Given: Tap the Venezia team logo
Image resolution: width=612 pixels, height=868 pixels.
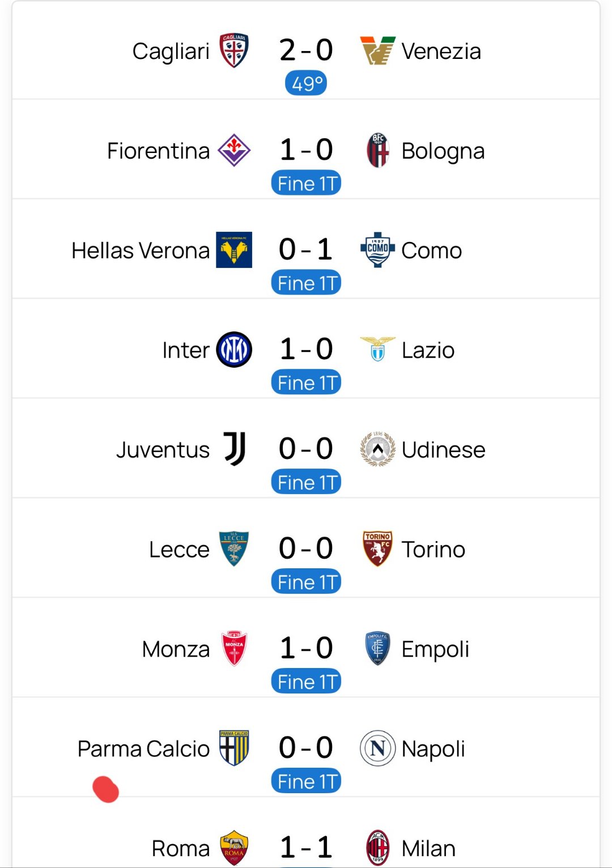Looking at the screenshot, I should tap(377, 50).
